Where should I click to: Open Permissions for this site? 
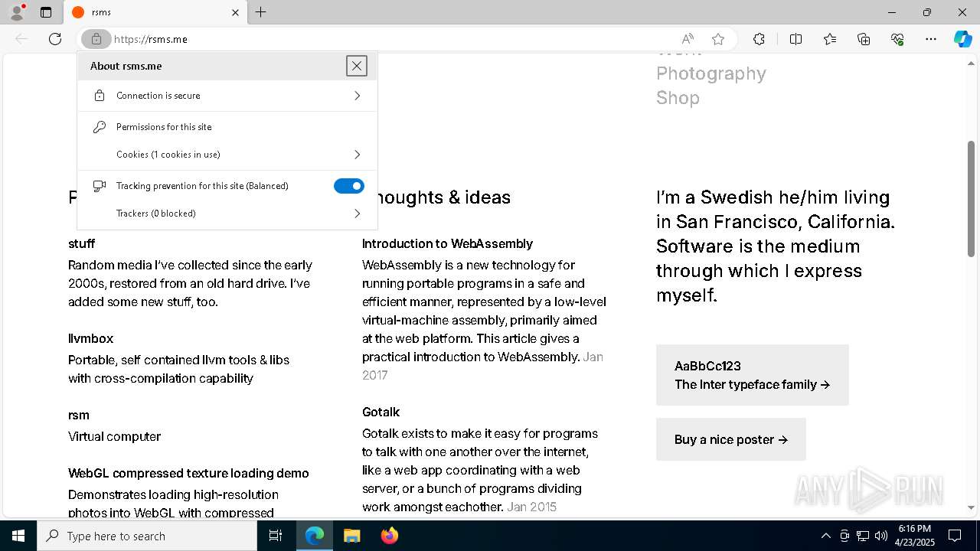pos(227,127)
